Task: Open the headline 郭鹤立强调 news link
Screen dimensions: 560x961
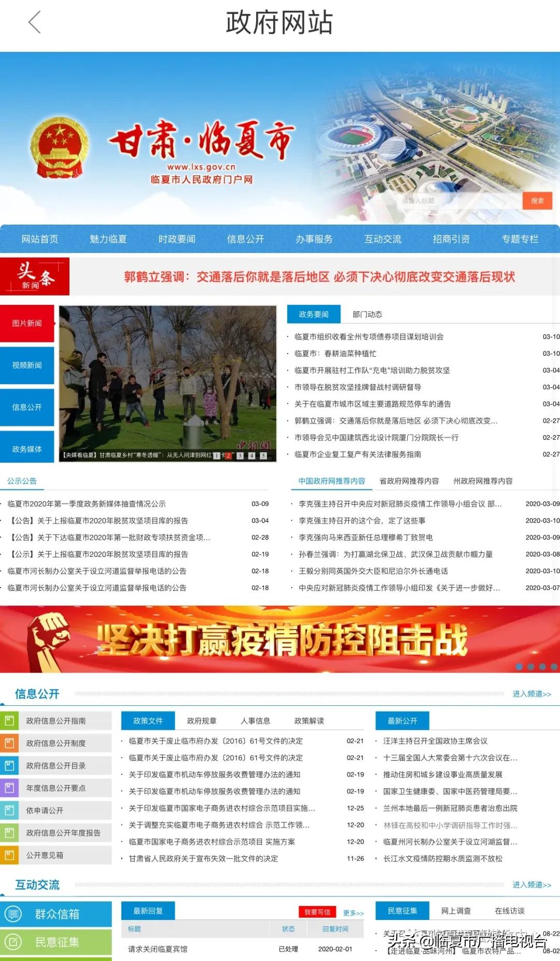Action: click(x=319, y=276)
